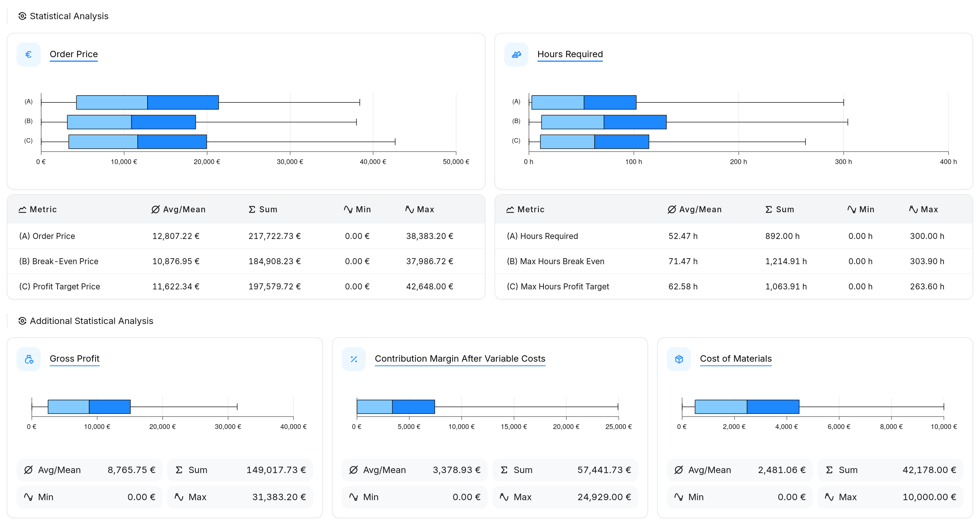Viewport: 980px width, 525px height.
Task: Click the 217,722.73 € sum value
Action: pos(275,236)
